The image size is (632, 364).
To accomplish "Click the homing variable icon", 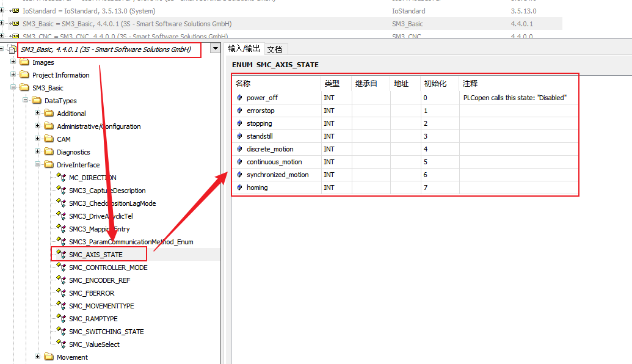I will (239, 187).
